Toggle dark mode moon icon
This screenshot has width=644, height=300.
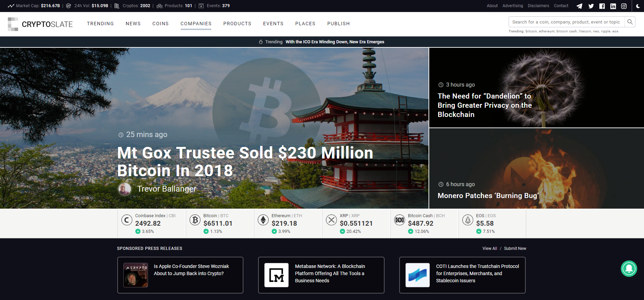click(x=638, y=6)
